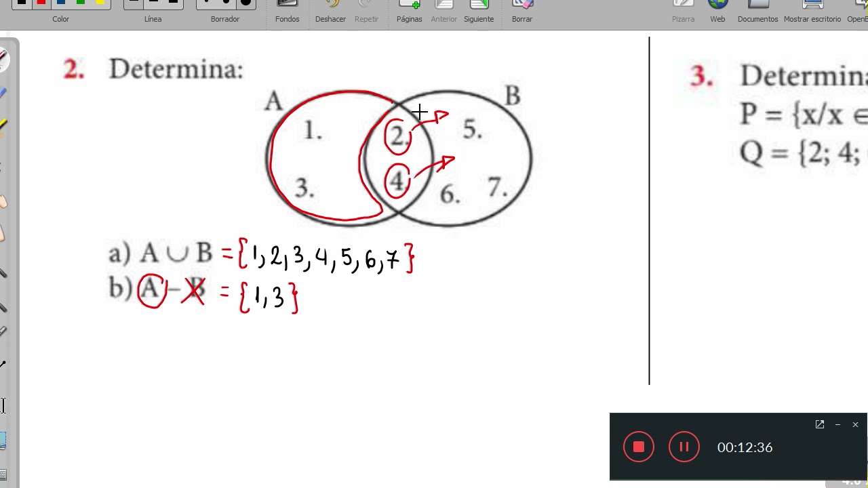Click Mostrar escritorio to show desktop
Viewport: 868px width, 488px height.
[x=812, y=12]
